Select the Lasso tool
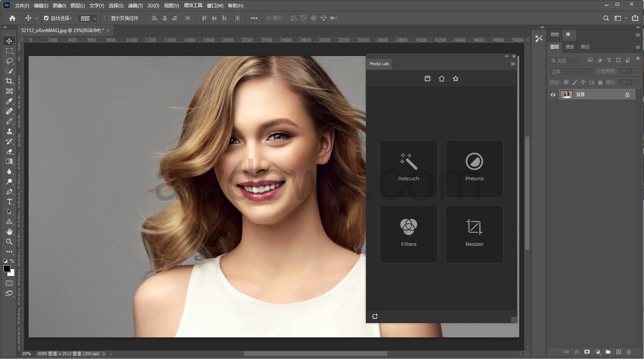Image resolution: width=644 pixels, height=359 pixels. [x=9, y=61]
